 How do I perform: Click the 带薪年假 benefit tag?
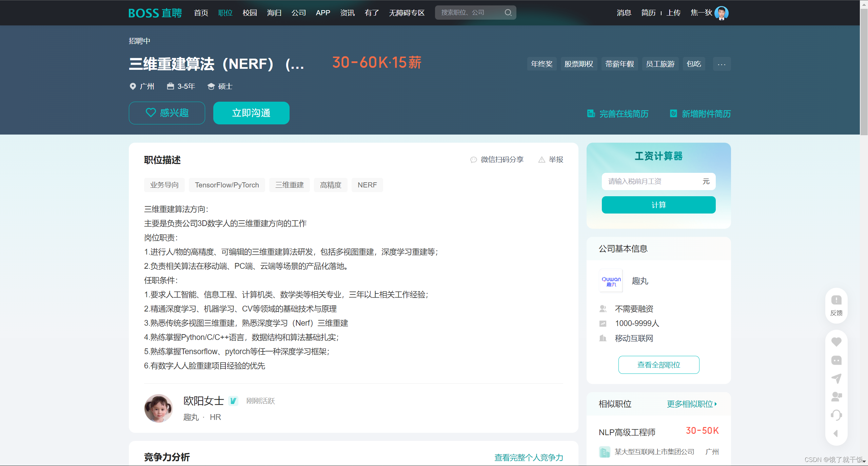pos(619,64)
